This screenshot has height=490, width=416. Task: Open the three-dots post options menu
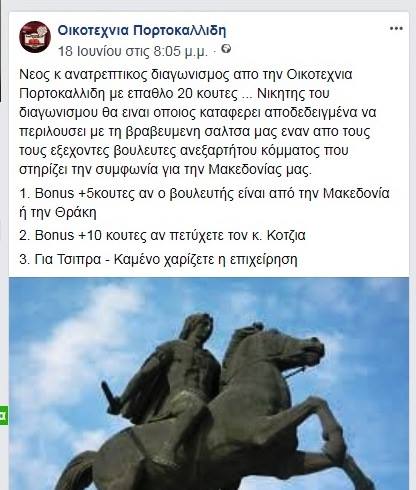tap(396, 29)
